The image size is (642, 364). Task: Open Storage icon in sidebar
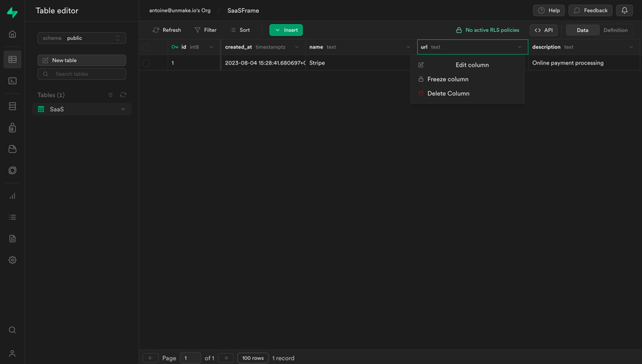[x=12, y=149]
